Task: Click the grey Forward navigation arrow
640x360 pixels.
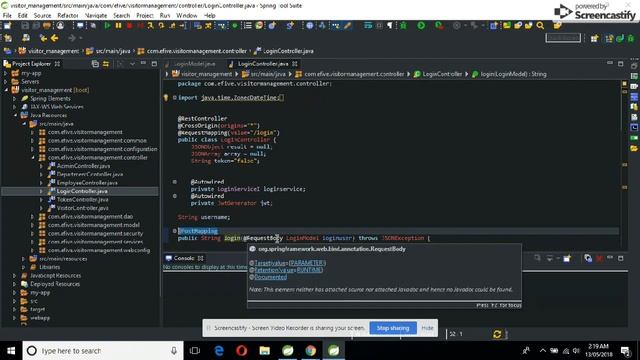Action: (72, 38)
